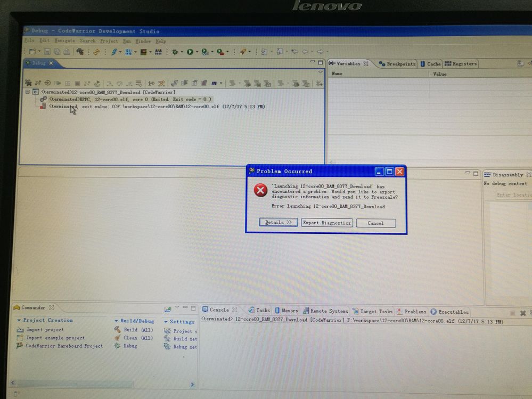The image size is (532, 399).
Task: Click the dark chip icon in main toolbar
Action: coord(144,52)
